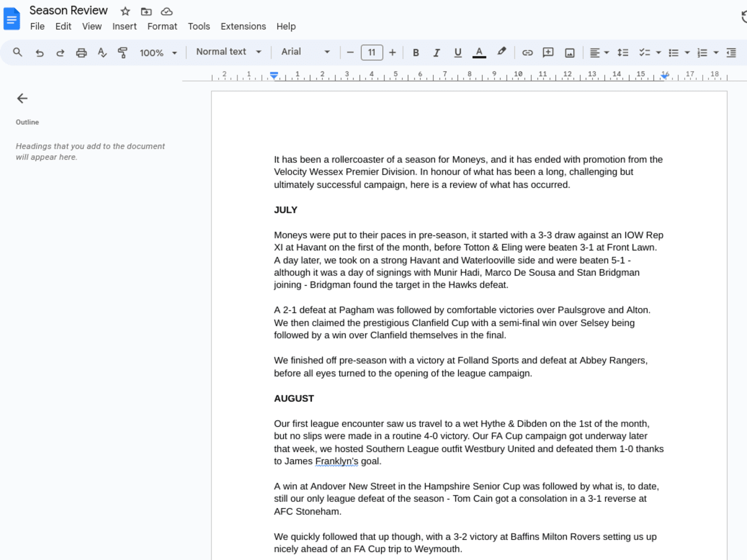Open the text color picker
This screenshot has width=747, height=560.
point(479,52)
